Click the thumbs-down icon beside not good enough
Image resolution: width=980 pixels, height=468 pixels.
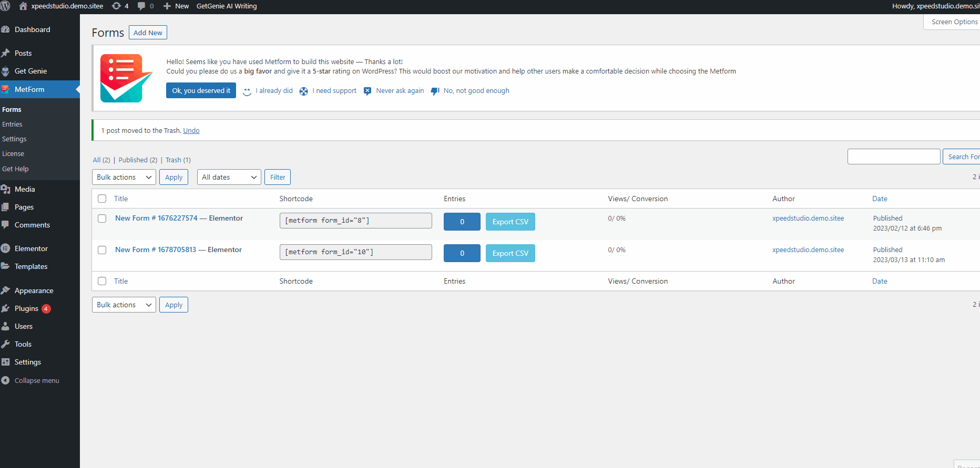[435, 91]
